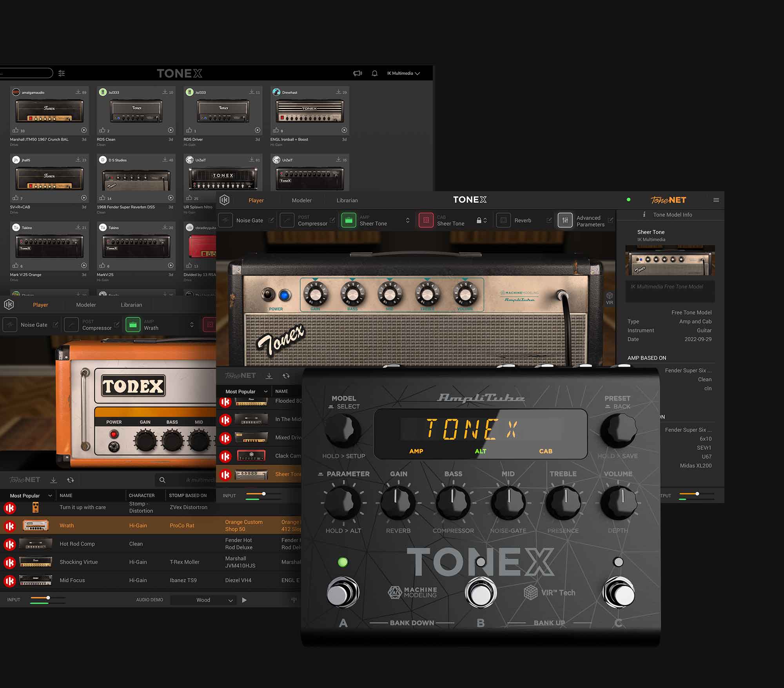Toggle Noise Gate in Wrath window
Screen dimensions: 784x688
[x=10, y=325]
